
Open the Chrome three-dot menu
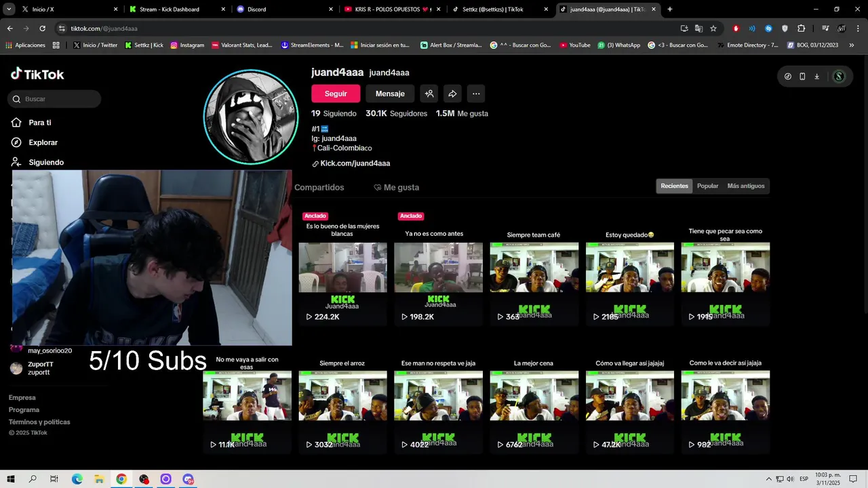point(859,28)
